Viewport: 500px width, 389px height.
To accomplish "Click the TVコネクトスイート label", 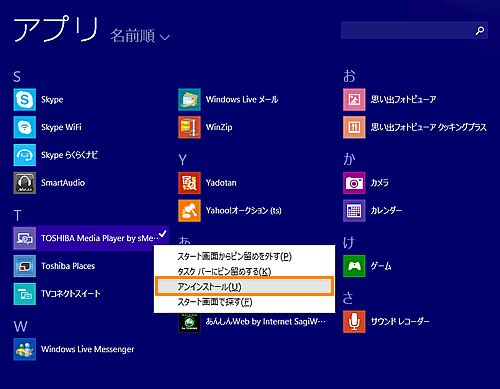I will point(71,294).
